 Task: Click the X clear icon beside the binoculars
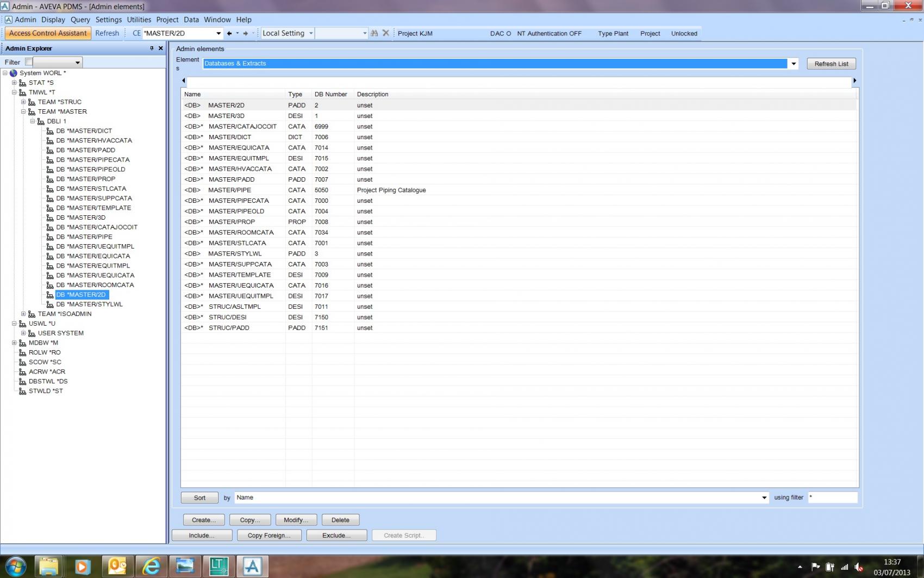pos(386,33)
